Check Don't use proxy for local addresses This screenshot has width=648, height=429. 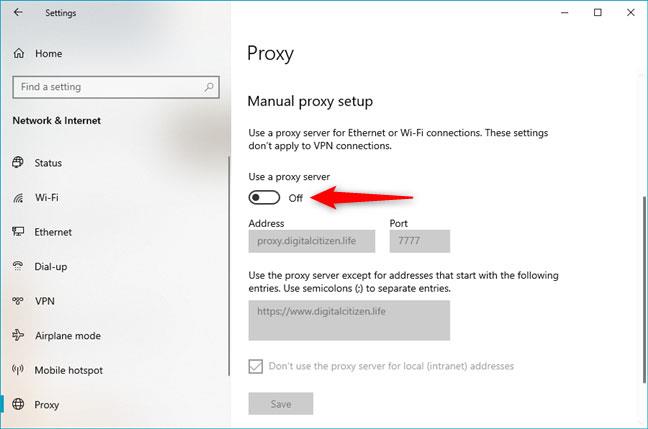pyautogui.click(x=255, y=366)
